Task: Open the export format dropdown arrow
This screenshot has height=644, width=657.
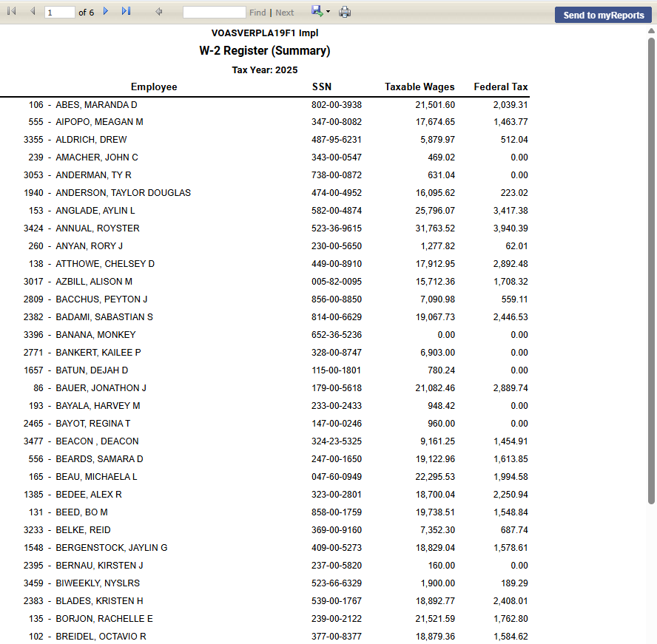Action: (x=328, y=13)
